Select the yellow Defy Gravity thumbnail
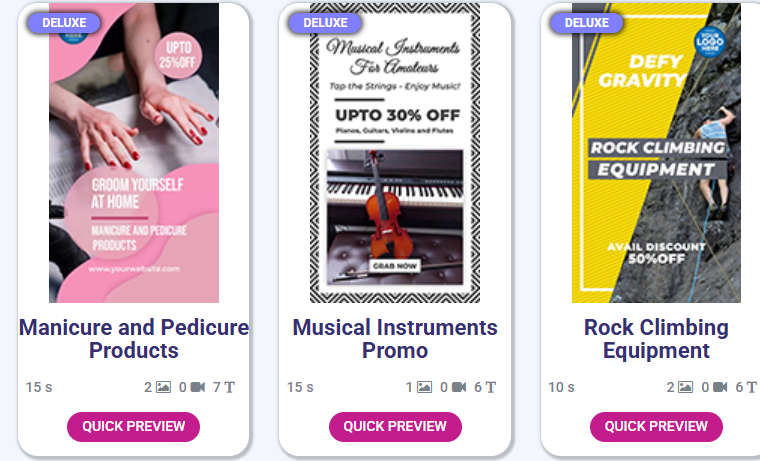 [656, 153]
